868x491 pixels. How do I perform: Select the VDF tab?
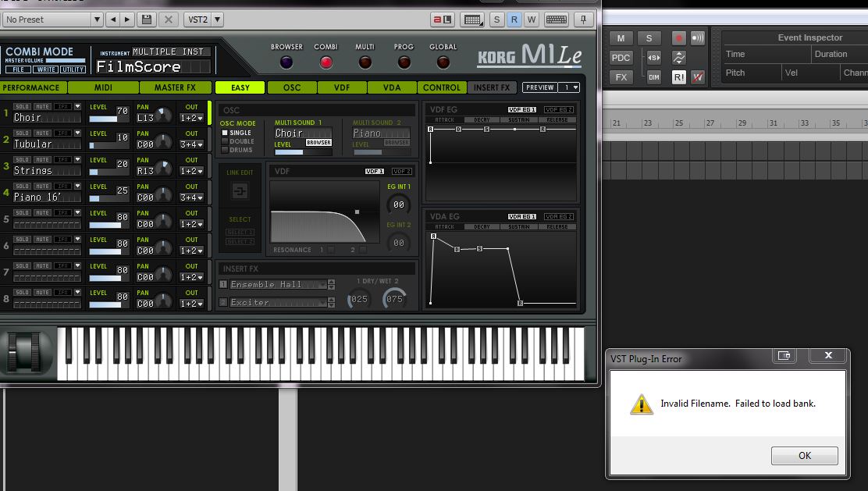click(342, 87)
